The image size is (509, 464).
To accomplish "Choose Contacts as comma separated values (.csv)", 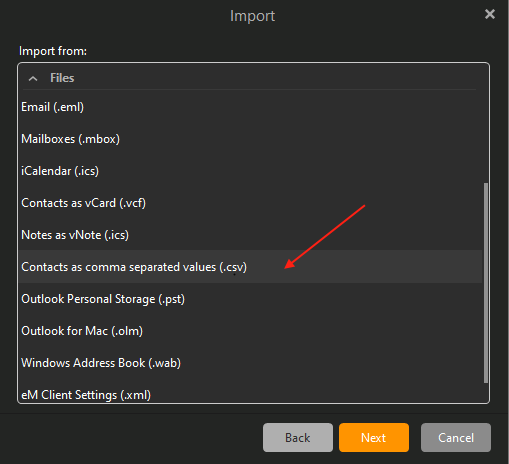I will click(250, 267).
